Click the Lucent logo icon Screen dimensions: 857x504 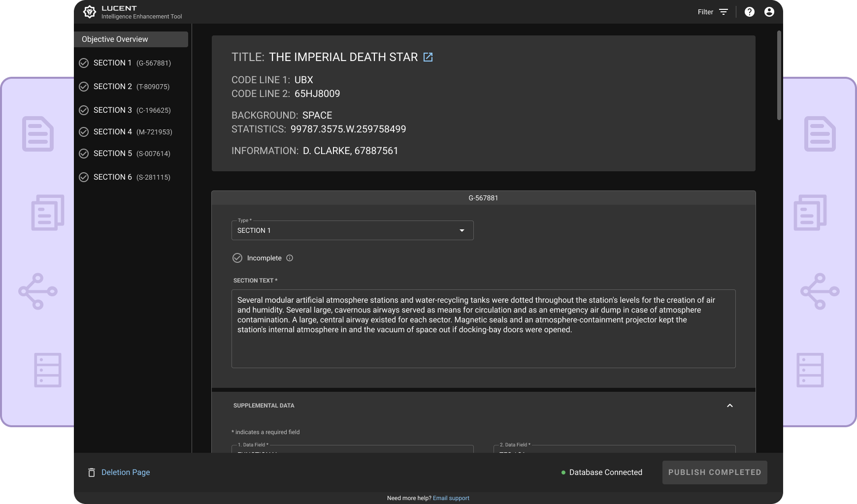click(x=90, y=12)
